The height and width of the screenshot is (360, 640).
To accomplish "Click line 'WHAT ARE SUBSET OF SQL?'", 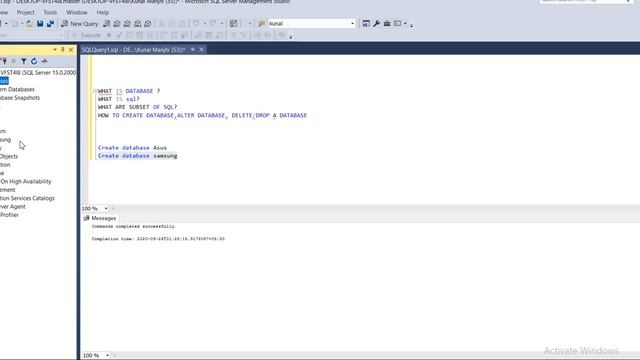I will [x=138, y=107].
